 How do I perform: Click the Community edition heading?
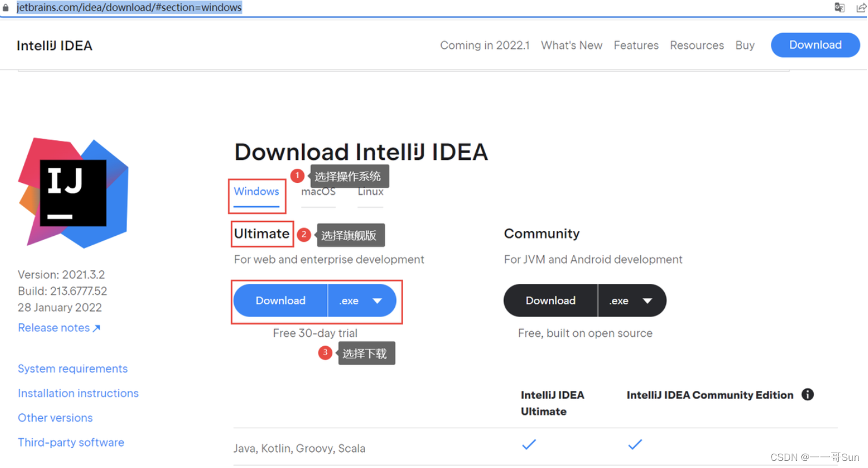[542, 233]
